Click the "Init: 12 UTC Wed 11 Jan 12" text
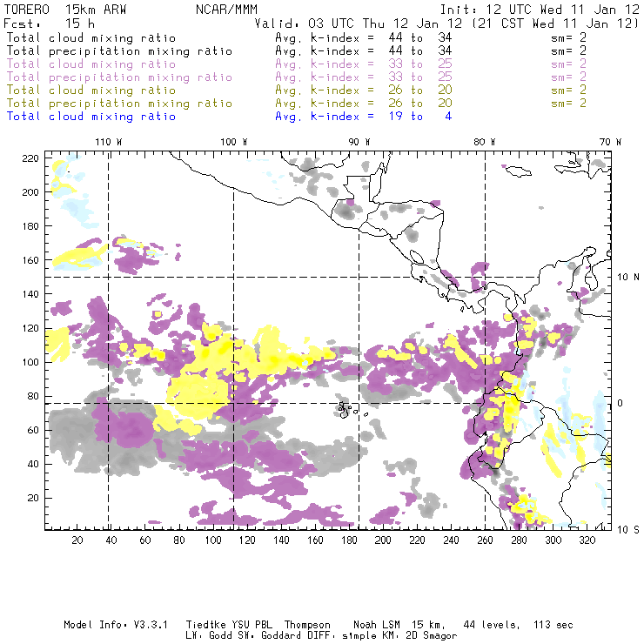This screenshot has height=644, width=644. (x=540, y=10)
